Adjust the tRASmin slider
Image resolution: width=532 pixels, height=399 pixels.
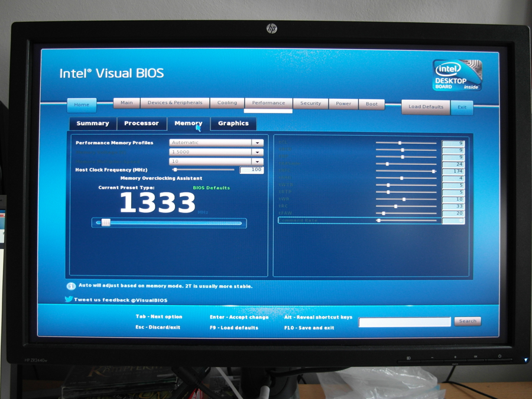[406, 164]
